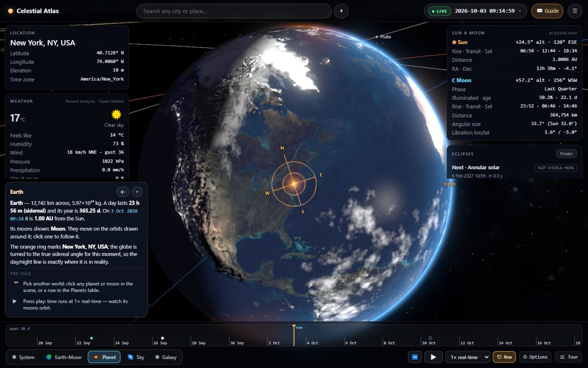Viewport: 588px width, 368px height.
Task: Click the Next · Annular solar eclipse entry
Action: coord(476,167)
